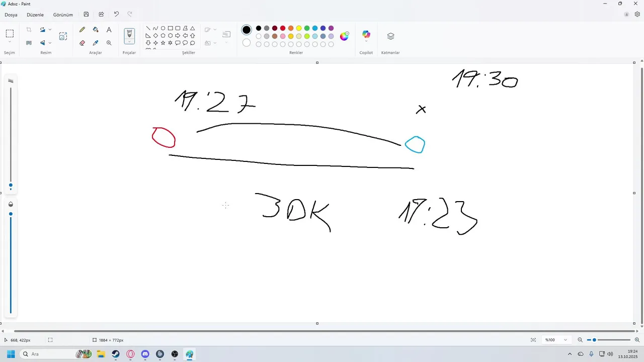Click the Redo arrow

coord(130,15)
